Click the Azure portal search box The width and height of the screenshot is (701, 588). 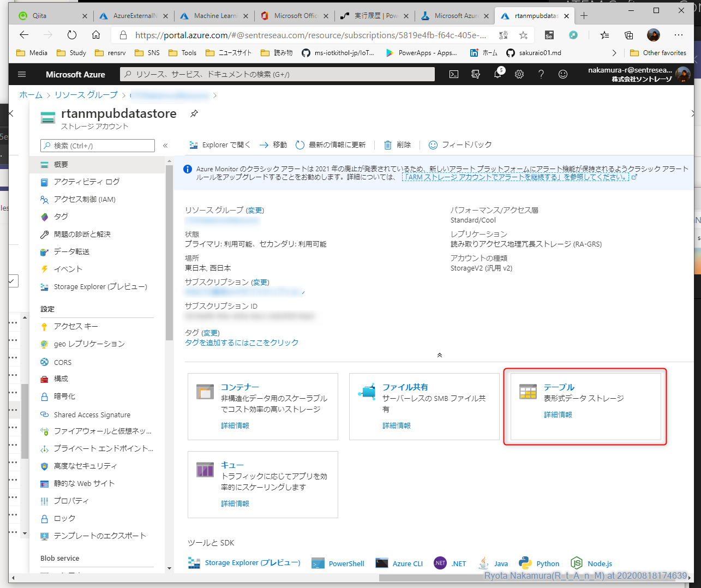[x=278, y=74]
